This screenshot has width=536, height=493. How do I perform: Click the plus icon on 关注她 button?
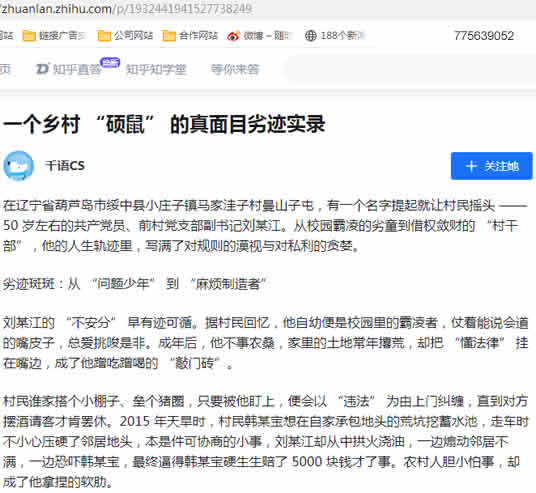tap(471, 166)
